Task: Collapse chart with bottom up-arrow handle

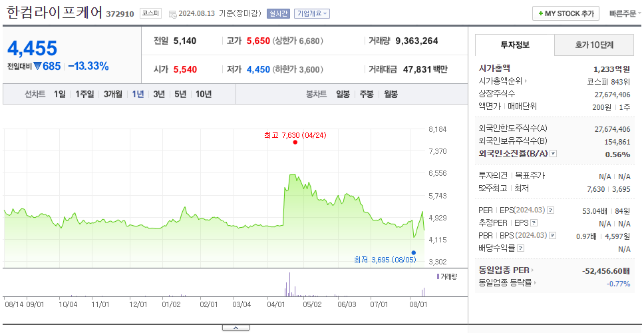Action: (x=236, y=328)
